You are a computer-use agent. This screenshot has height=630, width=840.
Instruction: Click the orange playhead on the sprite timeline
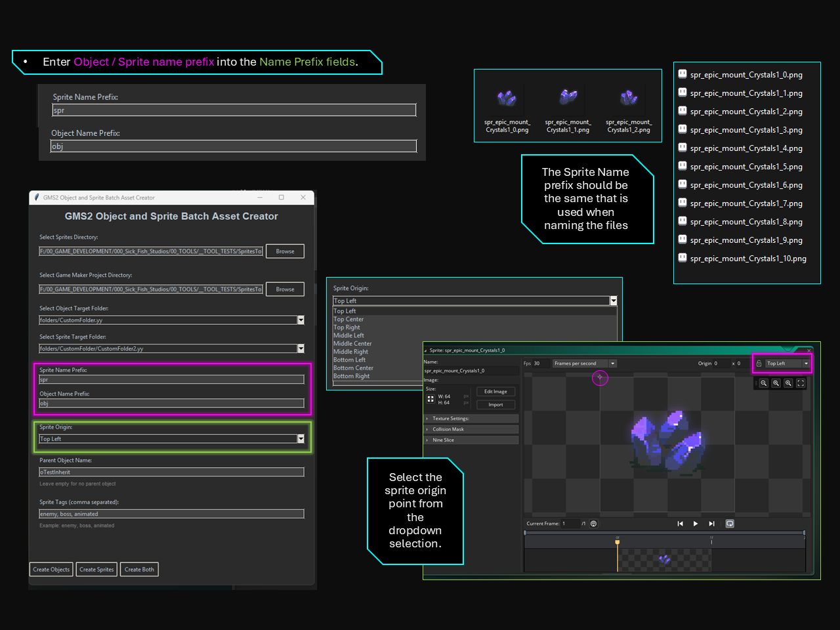pos(618,543)
